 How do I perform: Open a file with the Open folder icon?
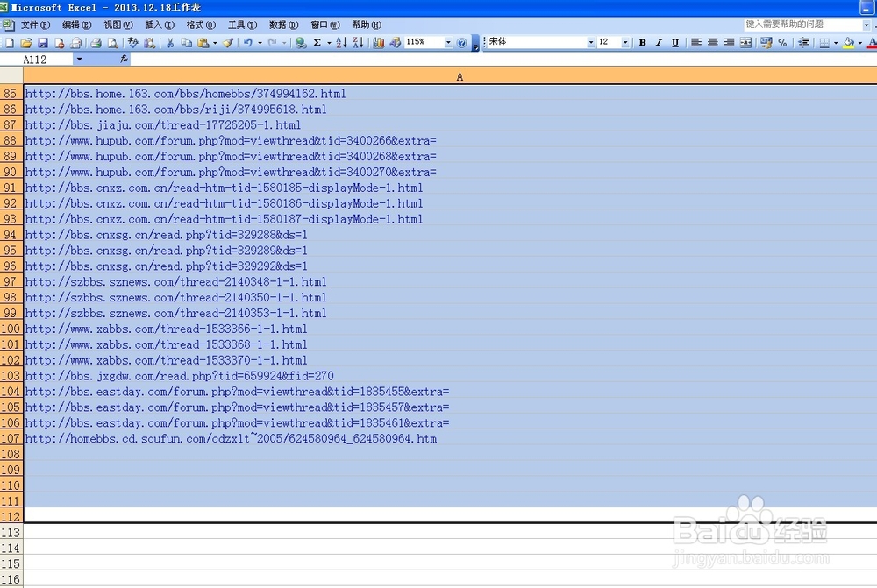coord(25,42)
